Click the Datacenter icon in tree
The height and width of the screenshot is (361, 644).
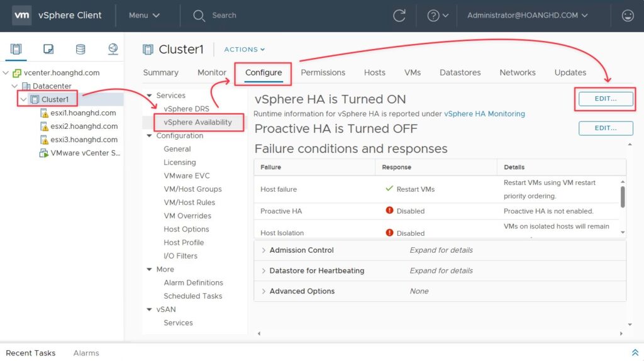tap(26, 86)
